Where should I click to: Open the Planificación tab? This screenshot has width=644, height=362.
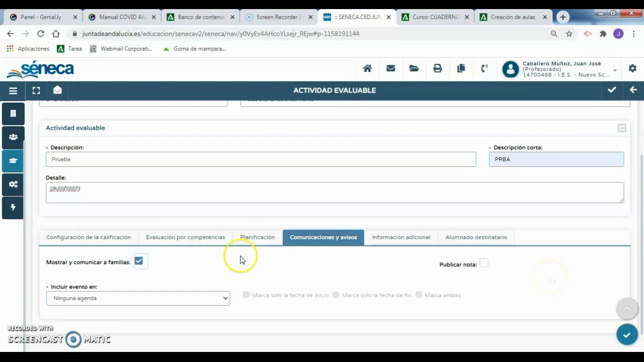pyautogui.click(x=258, y=237)
